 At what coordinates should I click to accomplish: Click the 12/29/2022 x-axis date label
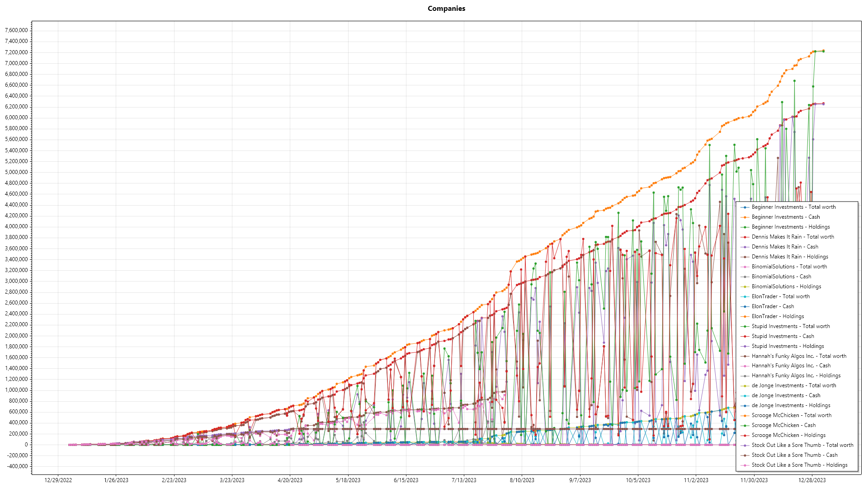[58, 480]
